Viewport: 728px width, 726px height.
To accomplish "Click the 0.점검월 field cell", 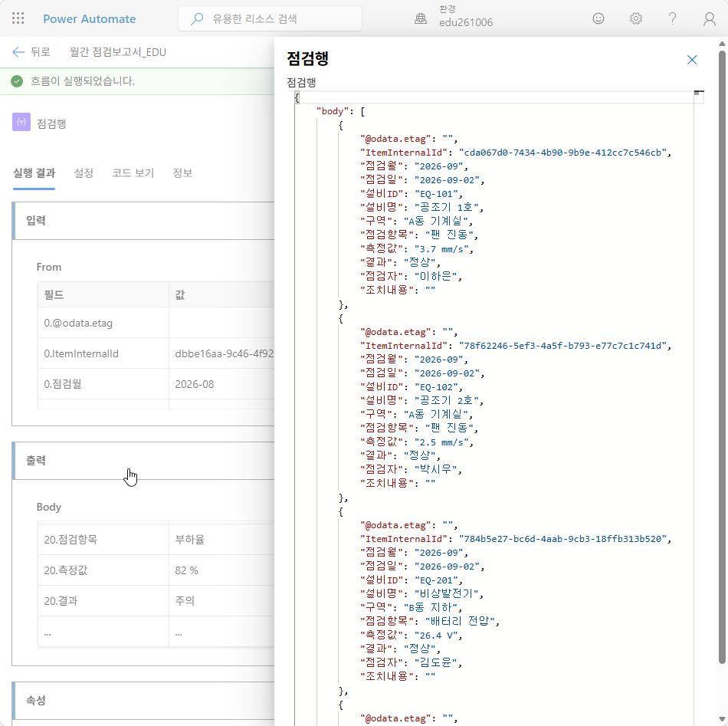I will click(103, 384).
